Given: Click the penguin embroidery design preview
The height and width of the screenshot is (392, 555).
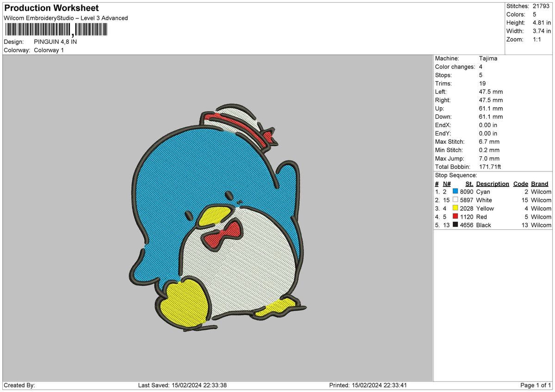Looking at the screenshot, I should 217,217.
